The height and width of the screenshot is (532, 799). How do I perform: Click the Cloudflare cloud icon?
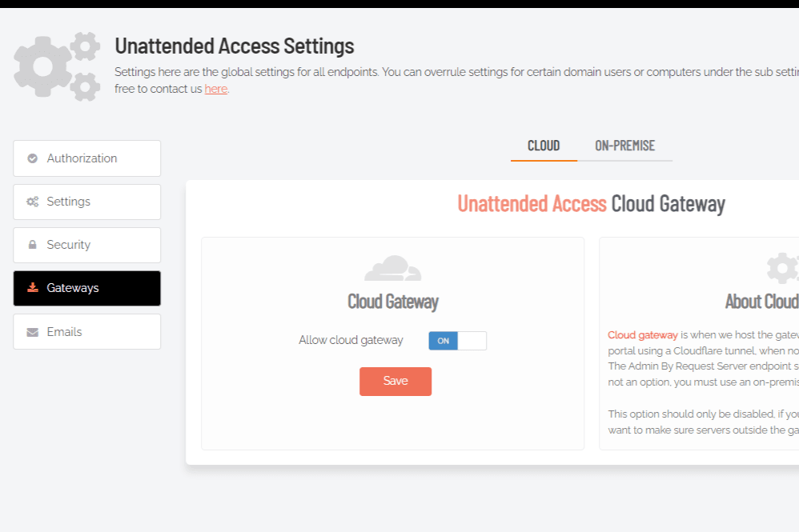click(393, 268)
